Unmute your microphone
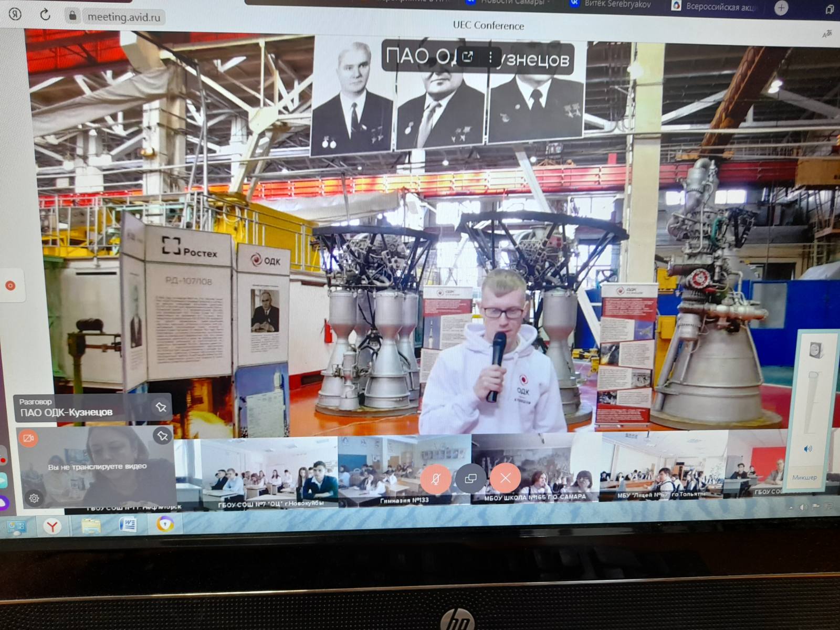This screenshot has width=840, height=630. point(435,478)
